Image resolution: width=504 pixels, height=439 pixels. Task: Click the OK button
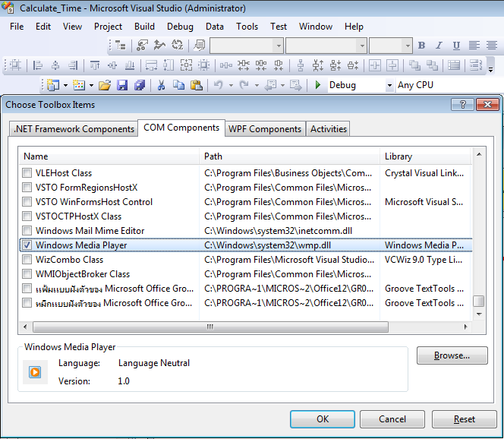[x=323, y=419]
